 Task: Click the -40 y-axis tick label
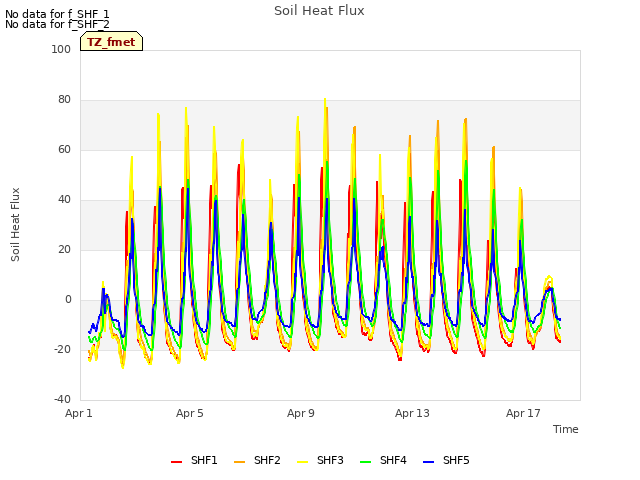pyautogui.click(x=62, y=399)
